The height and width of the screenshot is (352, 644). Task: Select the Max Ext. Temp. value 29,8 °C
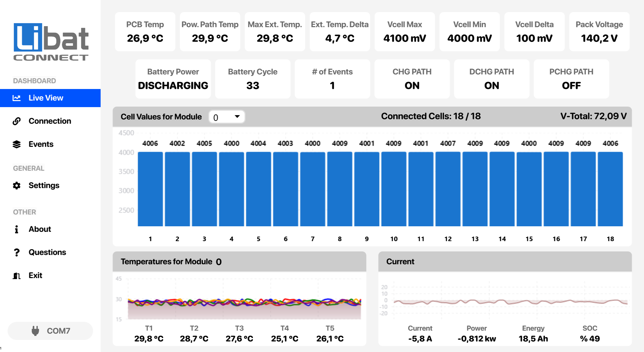point(275,38)
